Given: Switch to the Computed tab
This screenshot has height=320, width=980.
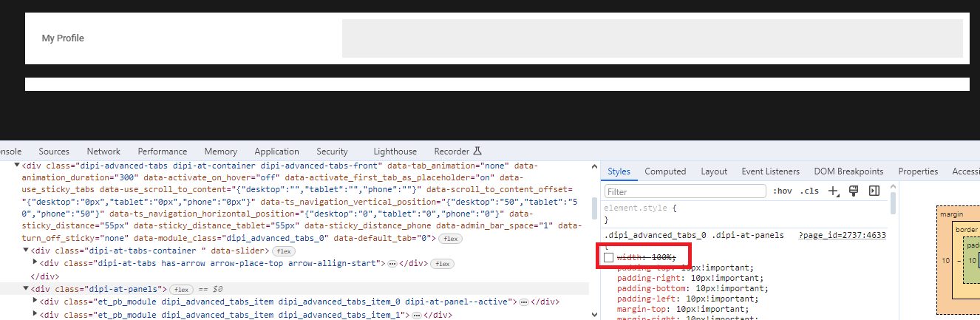Looking at the screenshot, I should tap(665, 171).
